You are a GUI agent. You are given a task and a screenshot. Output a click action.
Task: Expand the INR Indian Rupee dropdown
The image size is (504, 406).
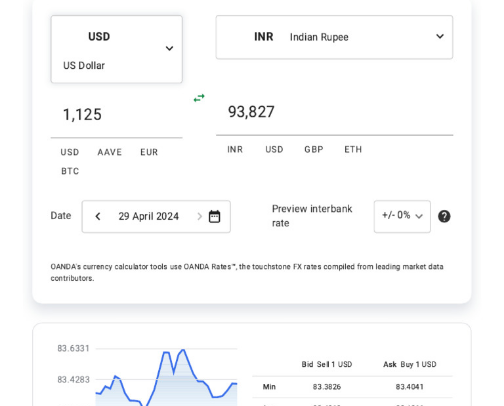[334, 37]
